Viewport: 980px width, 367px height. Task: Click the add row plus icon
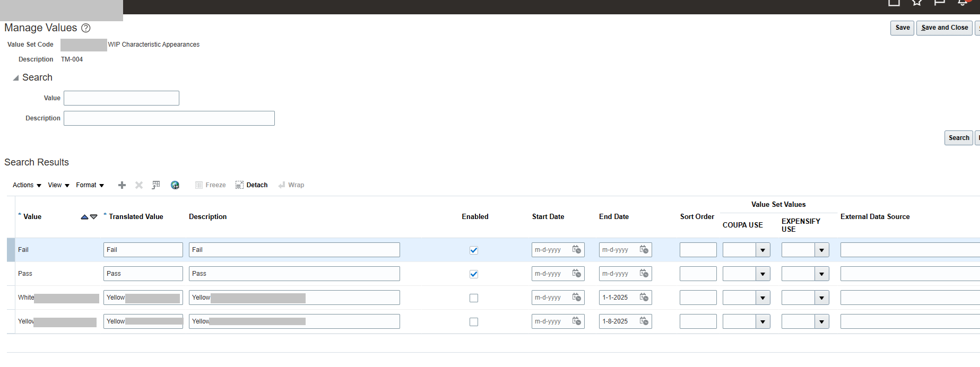122,185
